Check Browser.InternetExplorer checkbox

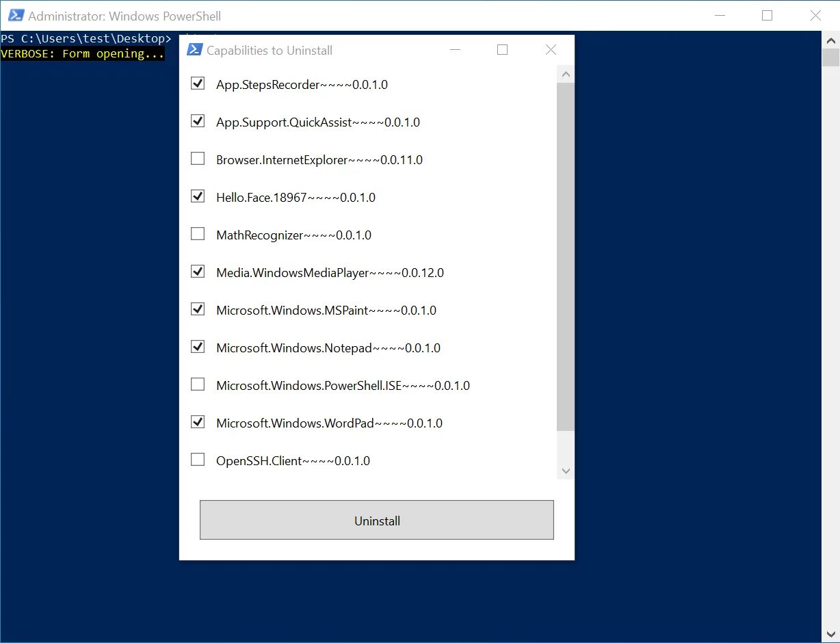[x=198, y=159]
